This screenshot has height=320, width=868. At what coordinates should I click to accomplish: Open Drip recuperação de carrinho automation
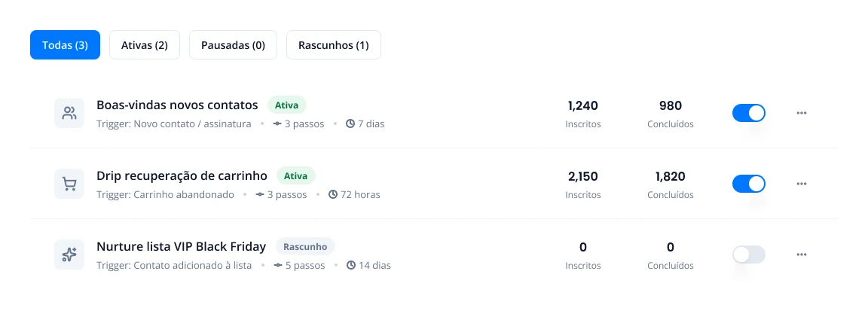pos(182,176)
